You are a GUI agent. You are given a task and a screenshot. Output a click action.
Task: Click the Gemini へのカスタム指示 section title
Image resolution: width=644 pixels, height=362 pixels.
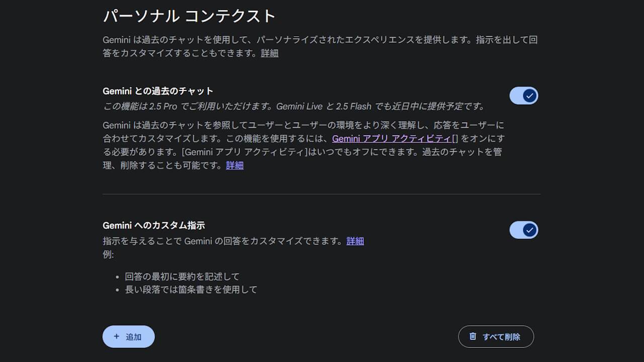click(153, 225)
